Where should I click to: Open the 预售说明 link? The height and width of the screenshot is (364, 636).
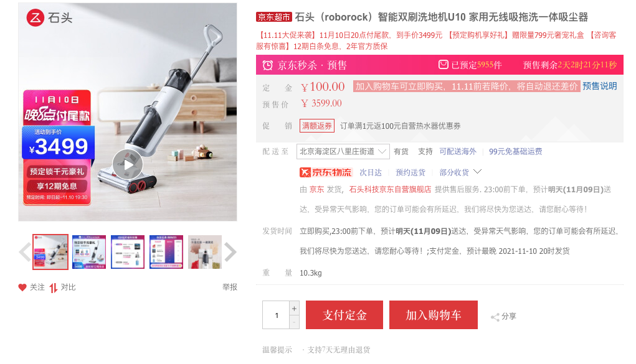599,86
